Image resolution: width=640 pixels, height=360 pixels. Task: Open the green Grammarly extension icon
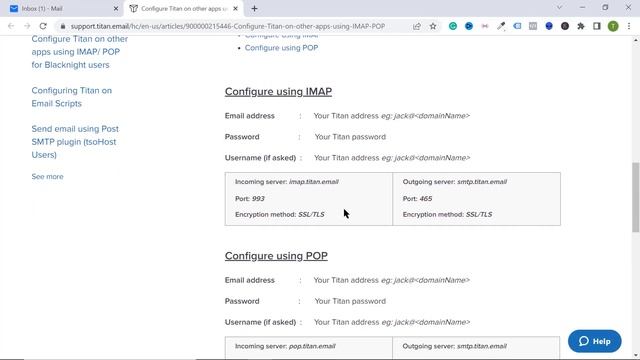pos(453,26)
